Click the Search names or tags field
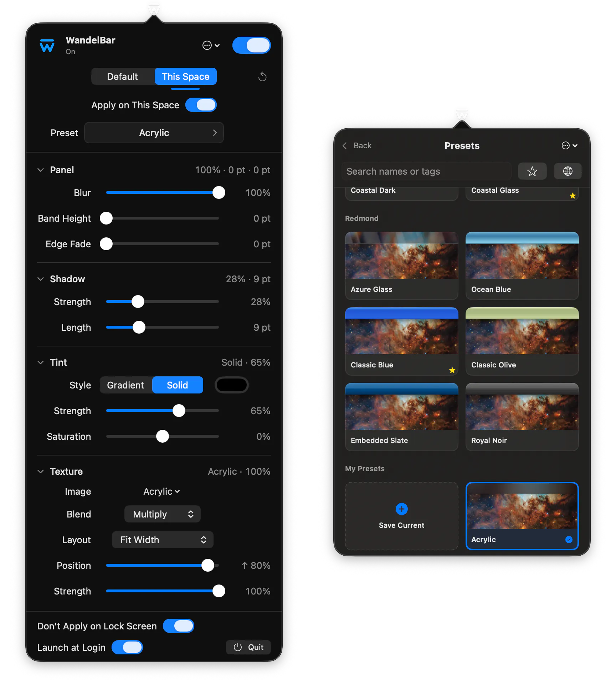 coord(426,171)
